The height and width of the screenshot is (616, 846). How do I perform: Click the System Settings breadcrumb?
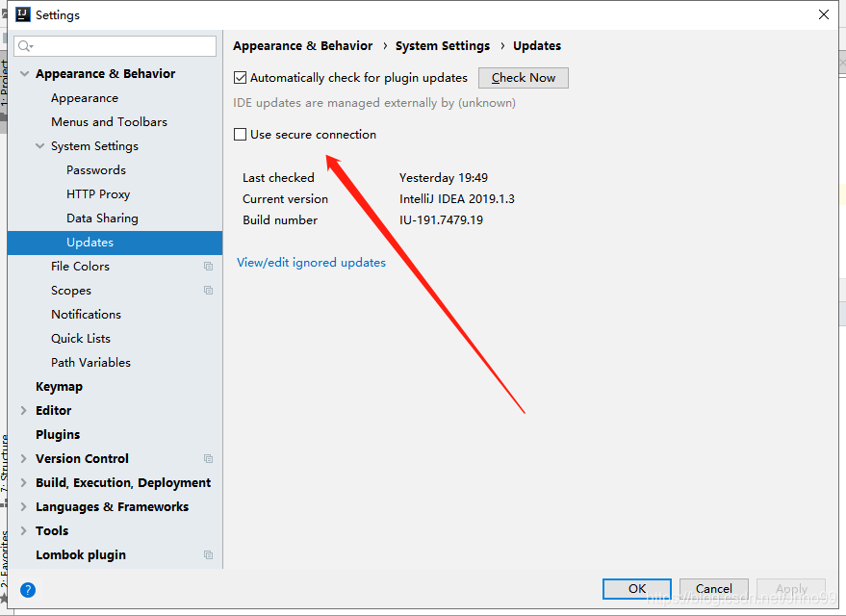coord(443,46)
